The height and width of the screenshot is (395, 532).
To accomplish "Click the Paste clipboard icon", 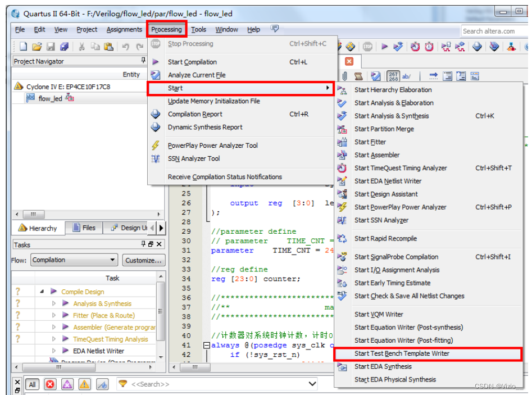I will 108,46.
